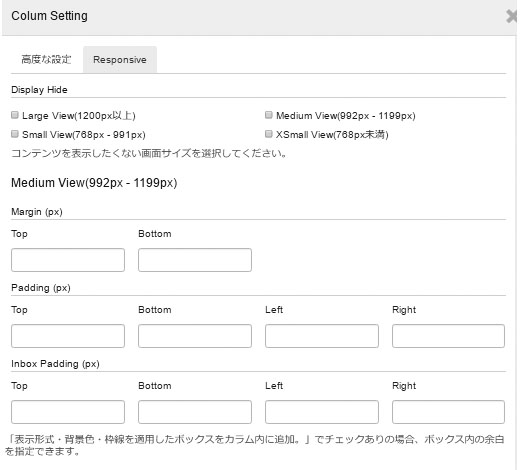Close the Colum Setting dialog
Image resolution: width=520 pixels, height=470 pixels.
tap(512, 16)
